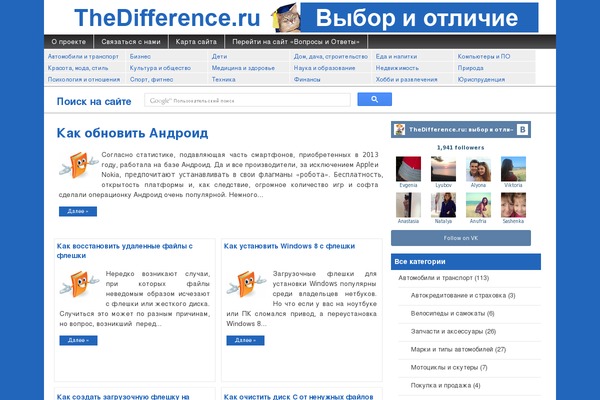Select Медицина и здоровье category

[243, 68]
